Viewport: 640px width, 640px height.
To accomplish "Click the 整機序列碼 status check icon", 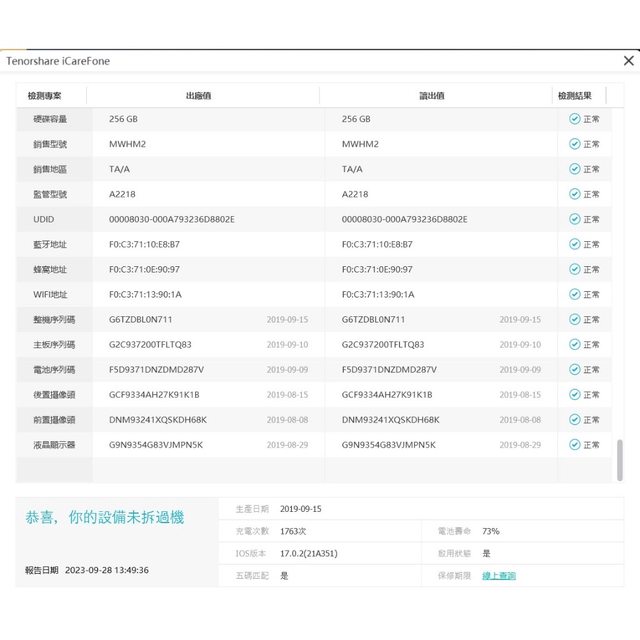I will pos(574,319).
